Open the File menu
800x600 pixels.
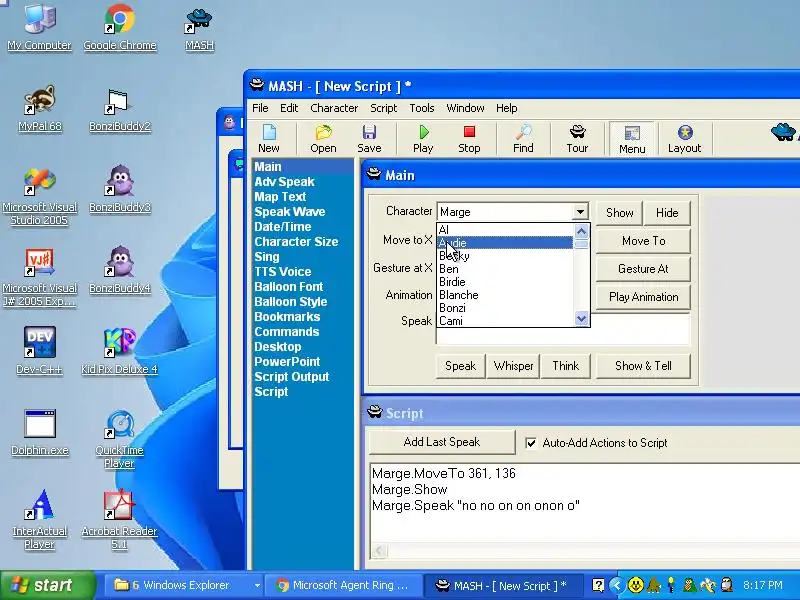260,108
